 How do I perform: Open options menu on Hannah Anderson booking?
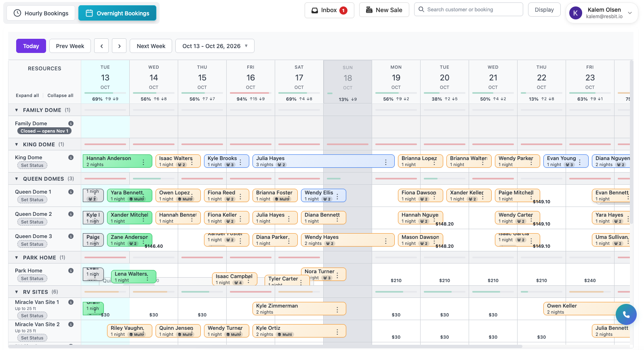click(x=143, y=162)
